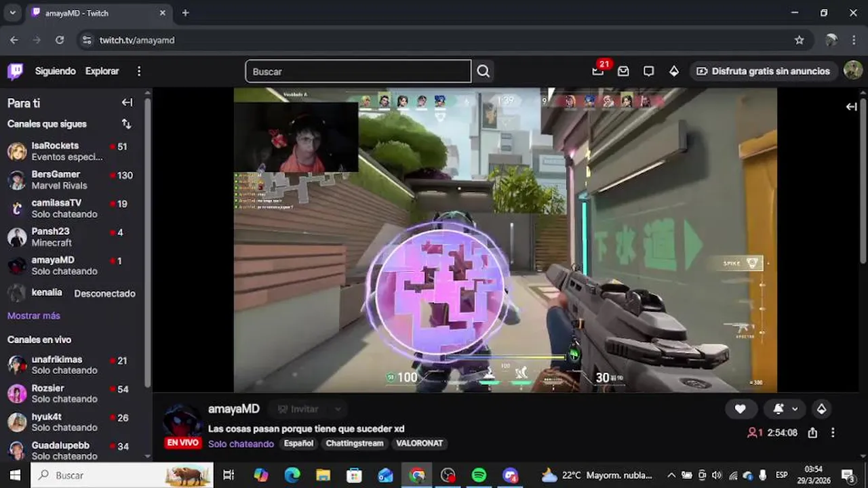Open the Siguiendo tab
Image resolution: width=868 pixels, height=488 pixels.
click(56, 71)
